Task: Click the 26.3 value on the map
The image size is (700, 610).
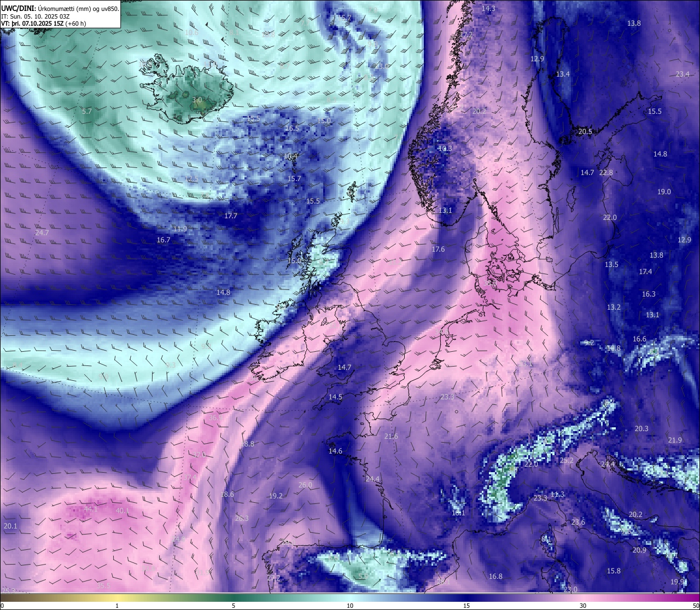Action: 242,518
